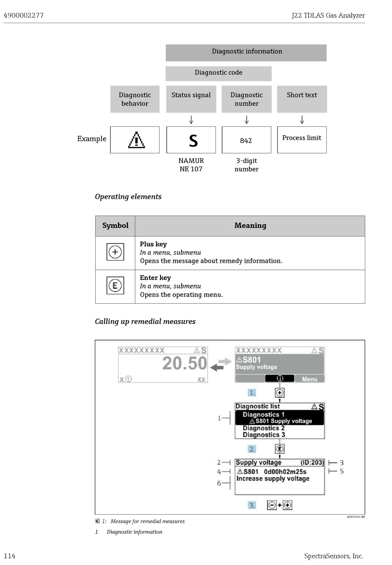Click the 3-digit number label
Image resolution: width=392 pixels, height=565 pixels.
coord(247,165)
